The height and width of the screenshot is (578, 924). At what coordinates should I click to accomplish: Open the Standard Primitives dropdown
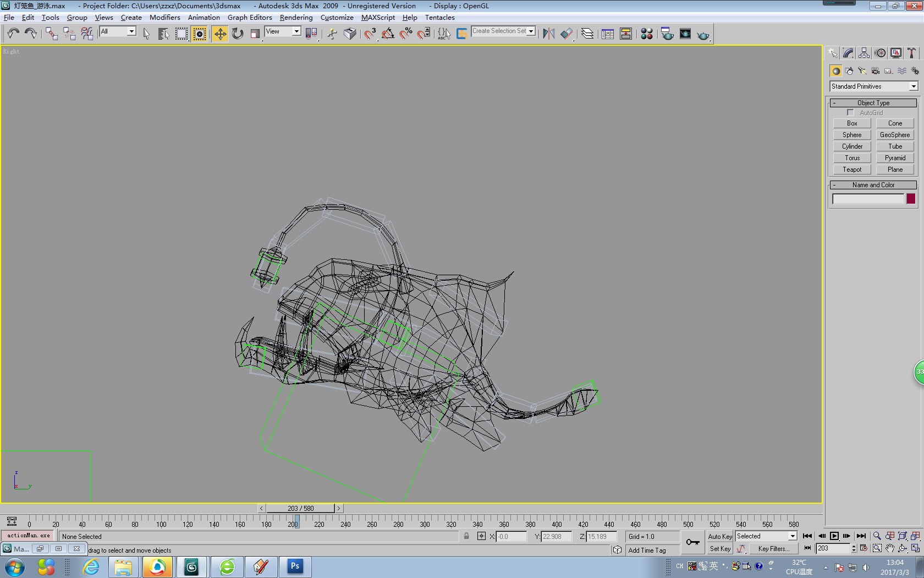913,86
